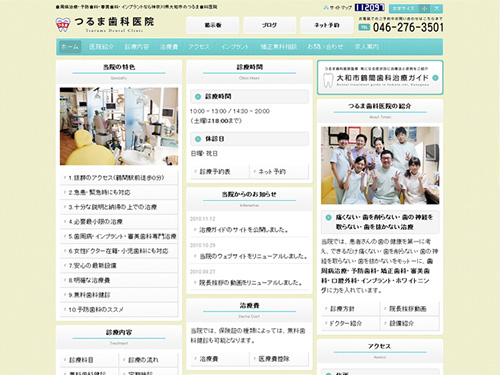Open 6.女性ドクター在籍・小児歯科にも対応

click(x=119, y=251)
